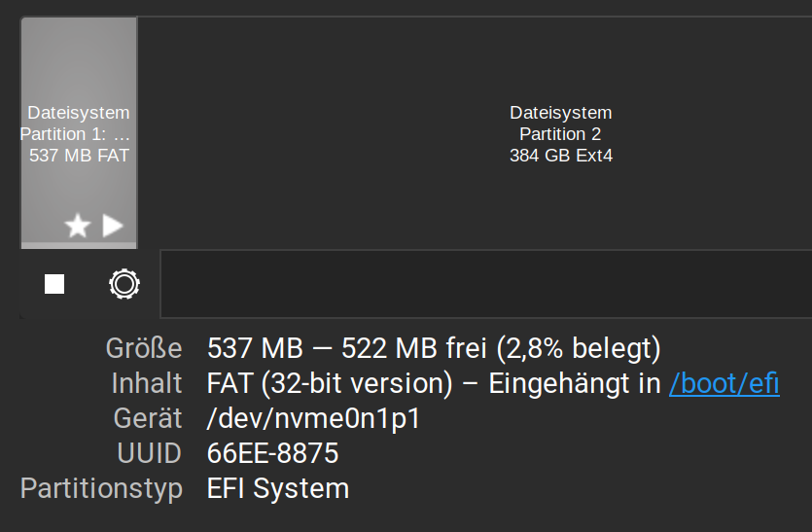812x532 pixels.
Task: Click the mounted triangle icon on Partition 1
Action: (113, 226)
